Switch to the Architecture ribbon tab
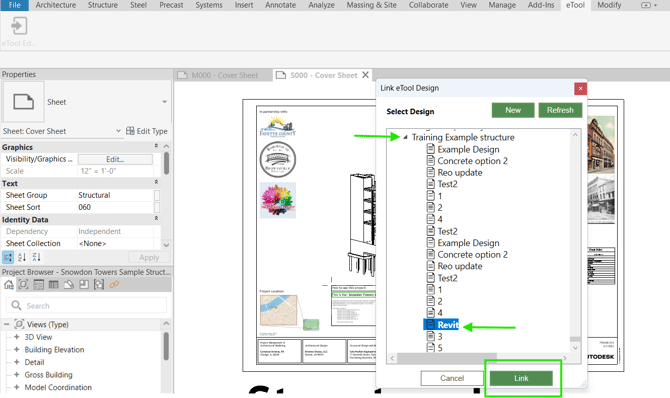 point(56,5)
